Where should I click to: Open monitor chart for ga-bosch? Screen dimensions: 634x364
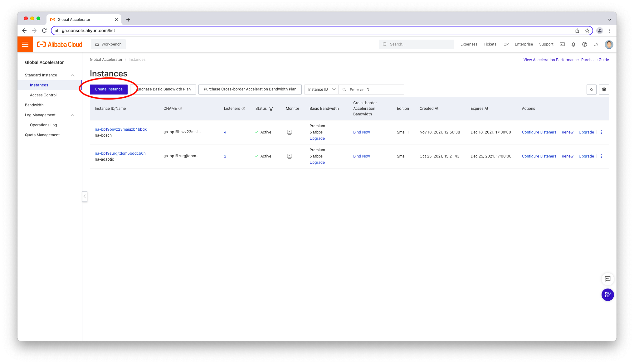click(x=290, y=132)
